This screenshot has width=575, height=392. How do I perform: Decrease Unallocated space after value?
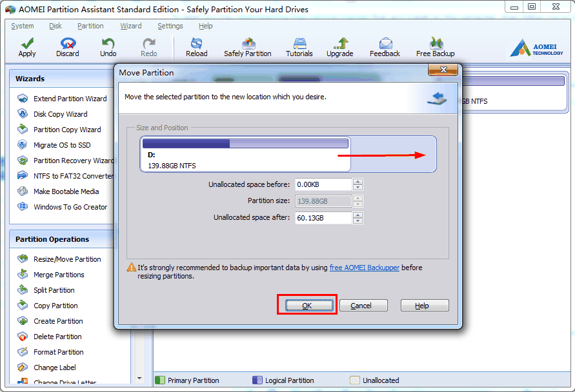tap(358, 221)
